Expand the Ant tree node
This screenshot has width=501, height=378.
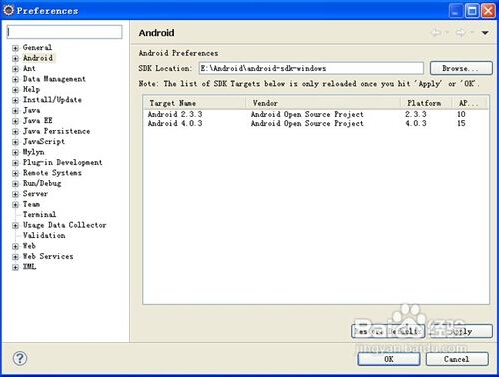(x=15, y=69)
